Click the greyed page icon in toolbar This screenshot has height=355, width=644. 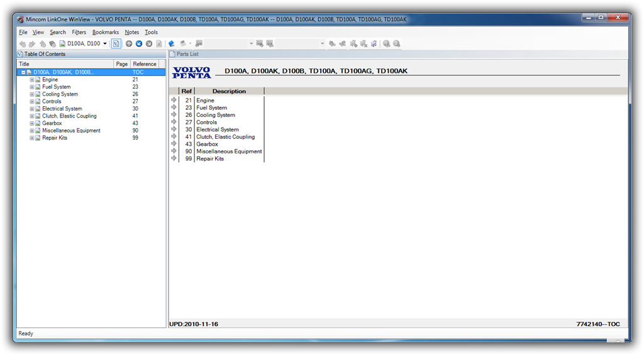(158, 43)
